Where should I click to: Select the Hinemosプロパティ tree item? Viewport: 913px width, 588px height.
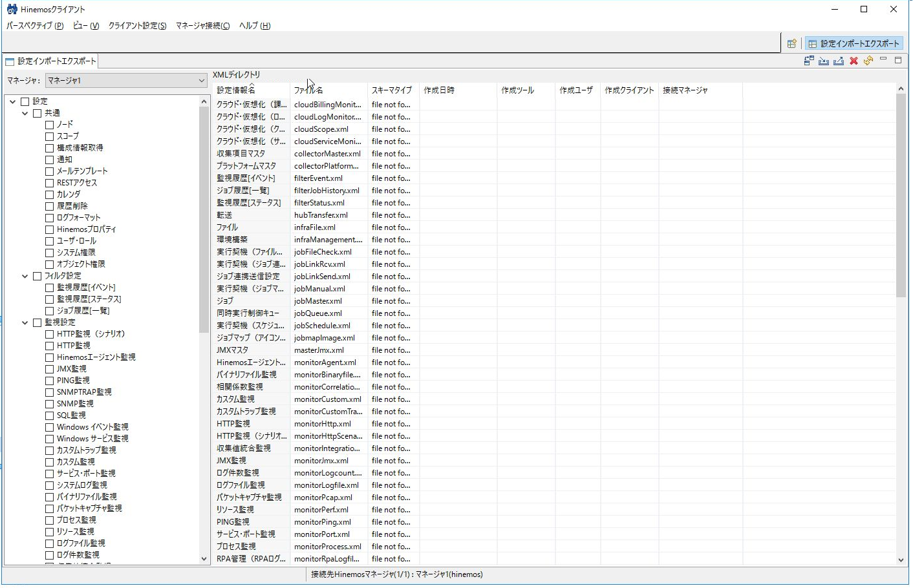coord(87,229)
